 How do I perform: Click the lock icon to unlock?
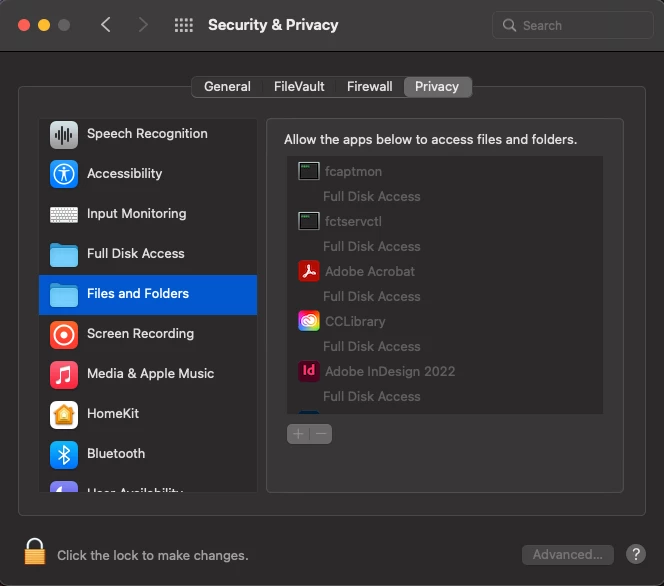(x=35, y=552)
